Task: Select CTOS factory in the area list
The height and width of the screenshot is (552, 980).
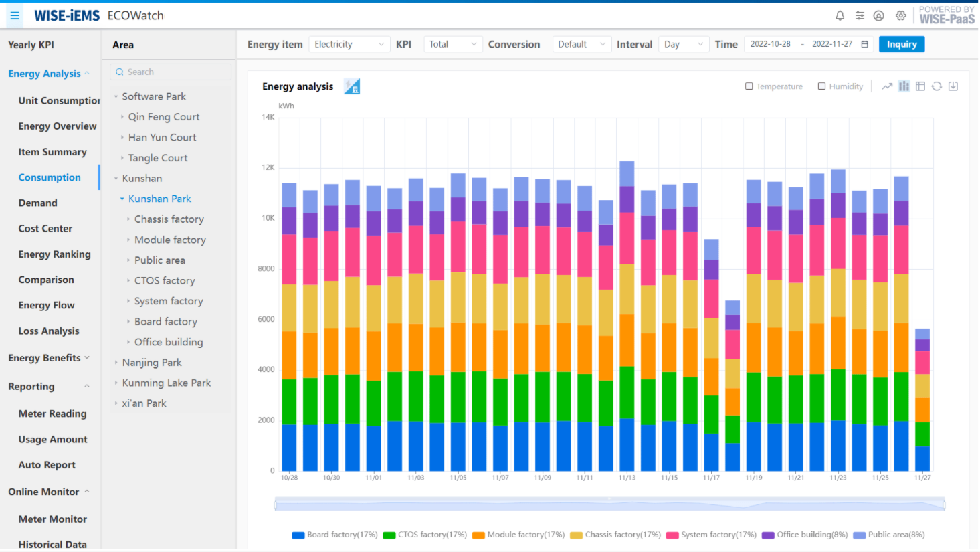Action: coord(164,280)
